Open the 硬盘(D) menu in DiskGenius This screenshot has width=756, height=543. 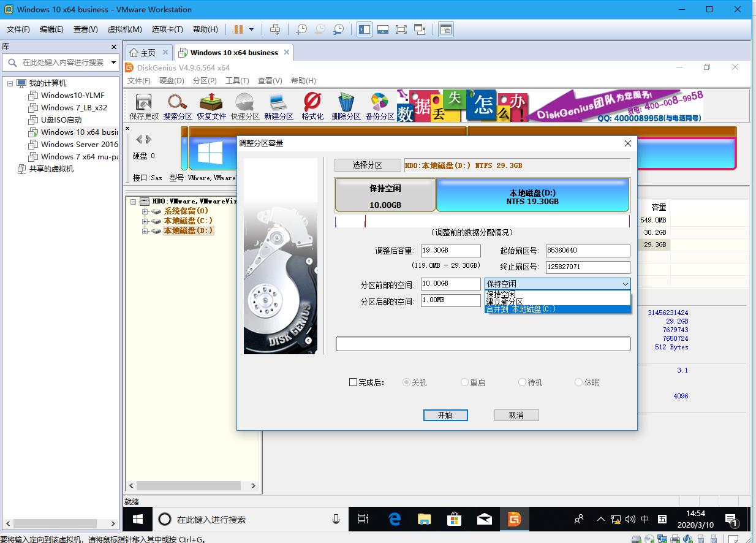(172, 80)
